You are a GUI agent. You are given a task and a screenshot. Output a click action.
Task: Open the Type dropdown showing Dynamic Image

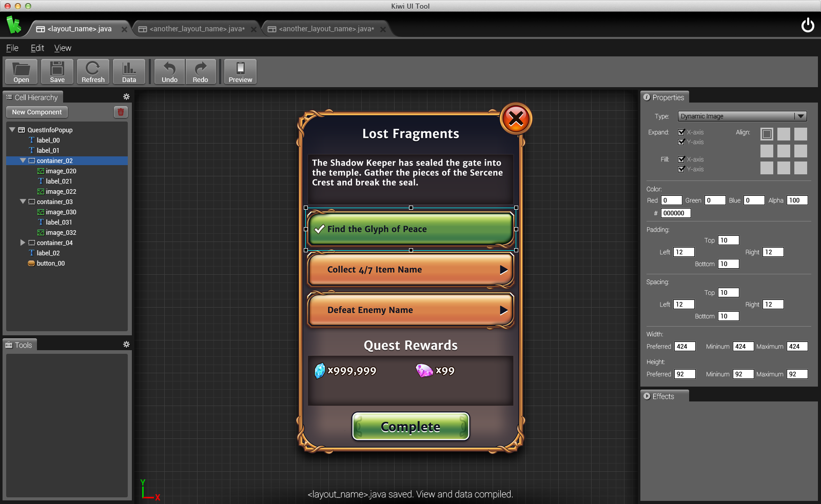pos(742,116)
